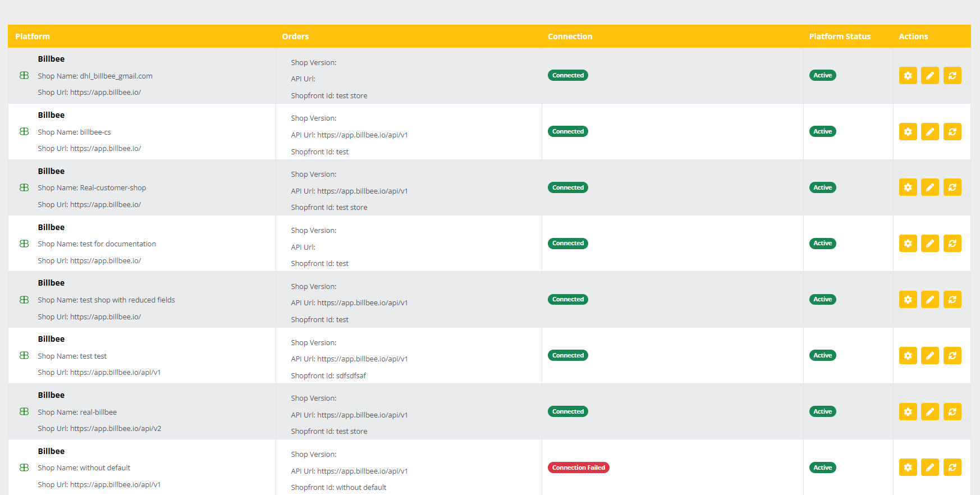
Task: Select the text 'Shop Name: billbee-cs'
Action: [74, 132]
